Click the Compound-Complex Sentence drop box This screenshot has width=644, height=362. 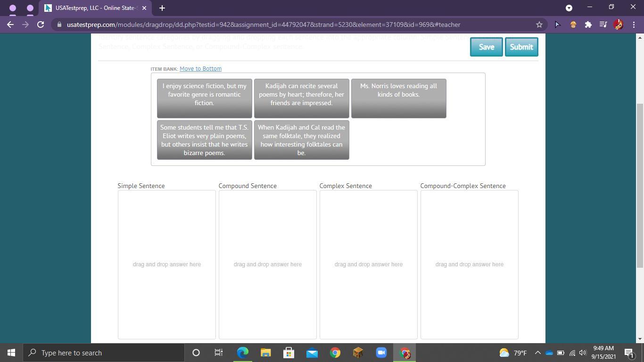click(x=470, y=264)
